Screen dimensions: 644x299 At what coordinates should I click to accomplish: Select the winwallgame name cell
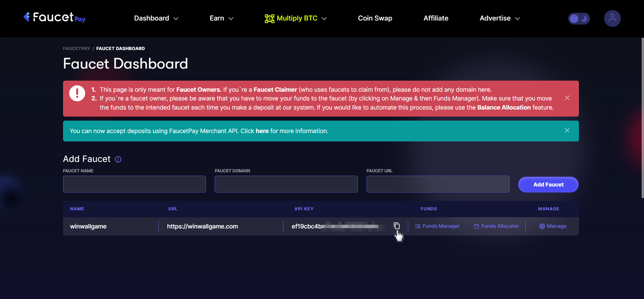click(88, 226)
